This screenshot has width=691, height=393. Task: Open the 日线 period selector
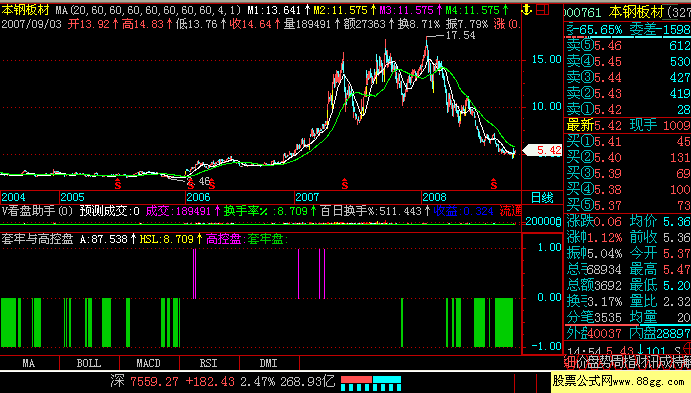click(542, 197)
